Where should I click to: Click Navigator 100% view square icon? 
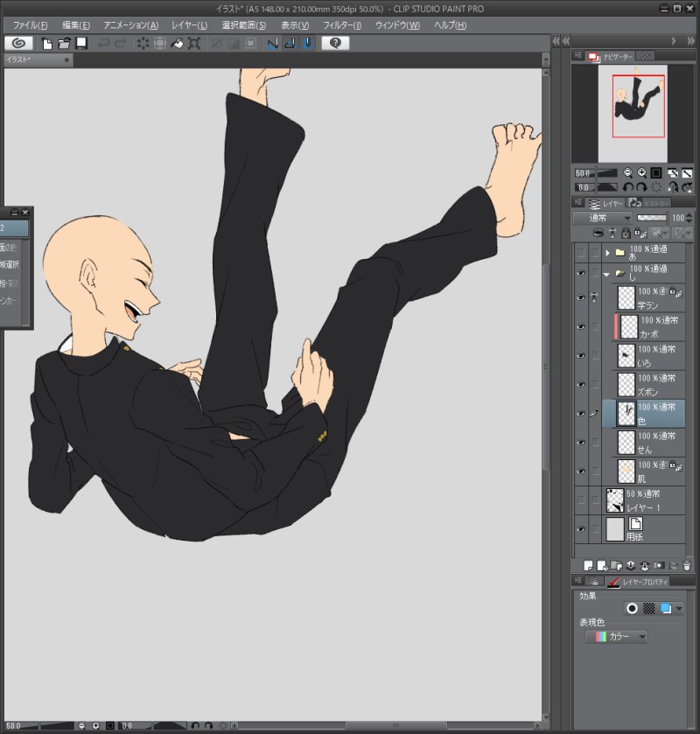point(656,172)
